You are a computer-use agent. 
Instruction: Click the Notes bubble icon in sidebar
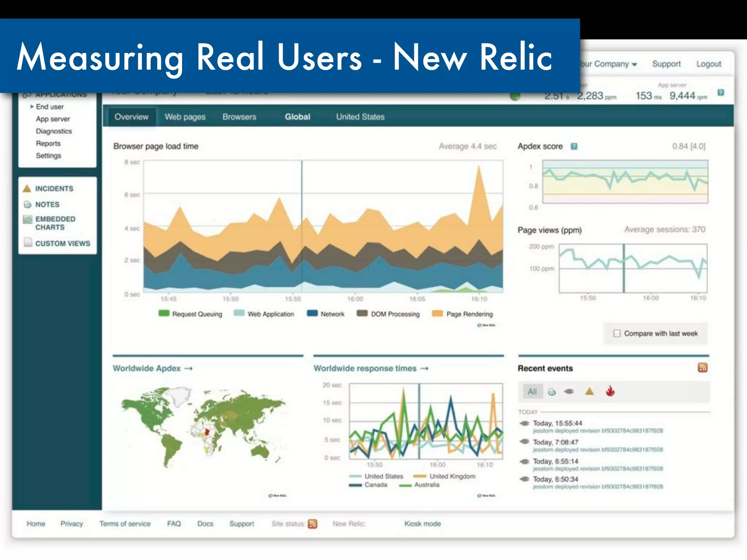[27, 204]
